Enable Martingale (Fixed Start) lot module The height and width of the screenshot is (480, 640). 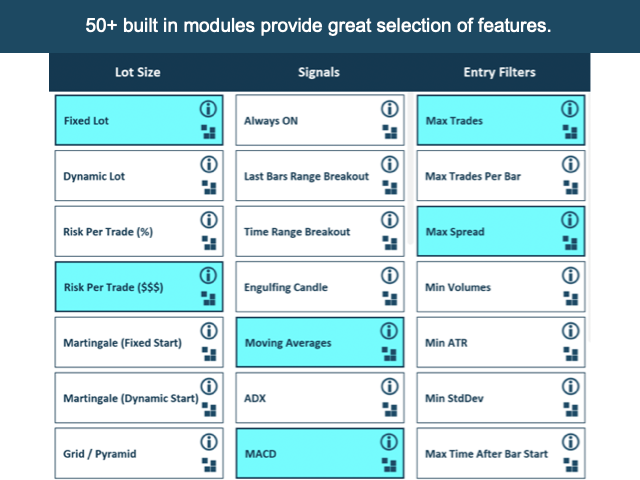click(139, 342)
